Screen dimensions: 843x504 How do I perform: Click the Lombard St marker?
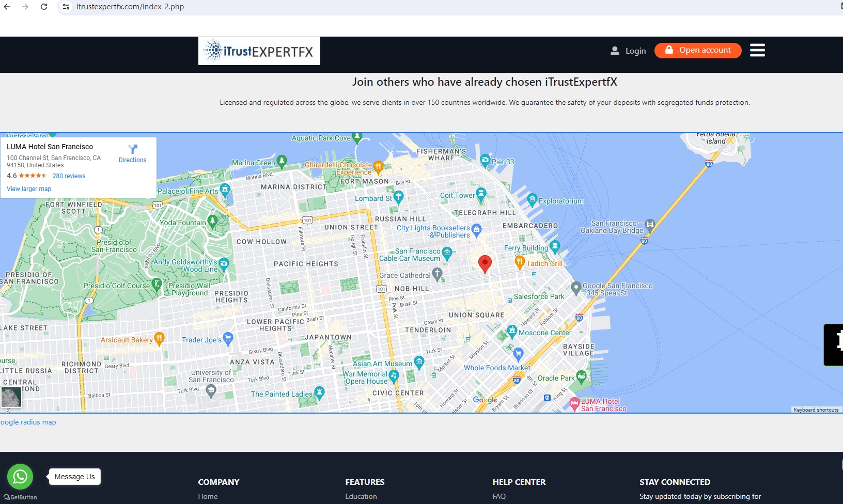click(x=398, y=197)
